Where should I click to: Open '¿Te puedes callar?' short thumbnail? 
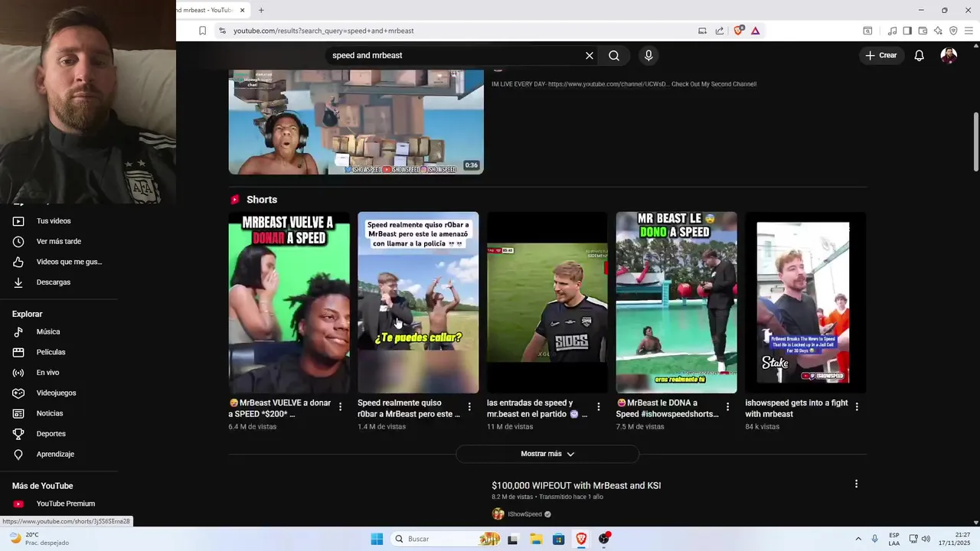point(418,302)
